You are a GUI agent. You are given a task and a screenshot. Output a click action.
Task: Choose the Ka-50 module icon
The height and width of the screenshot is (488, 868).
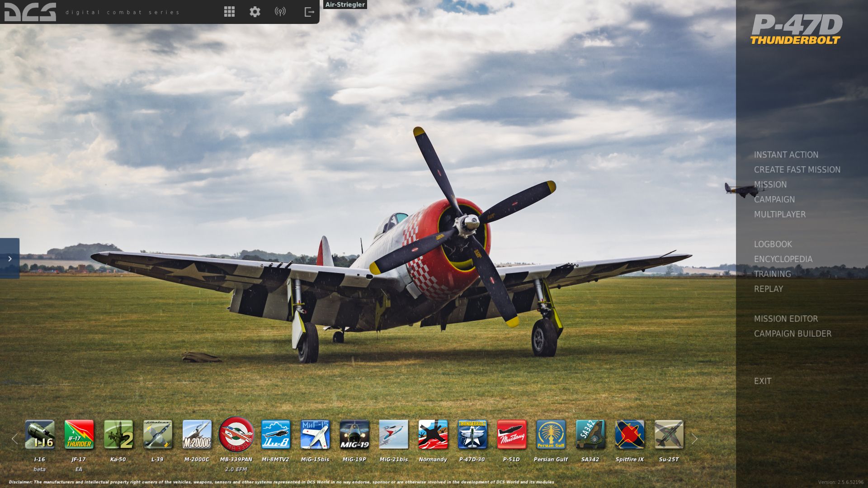[x=118, y=434]
